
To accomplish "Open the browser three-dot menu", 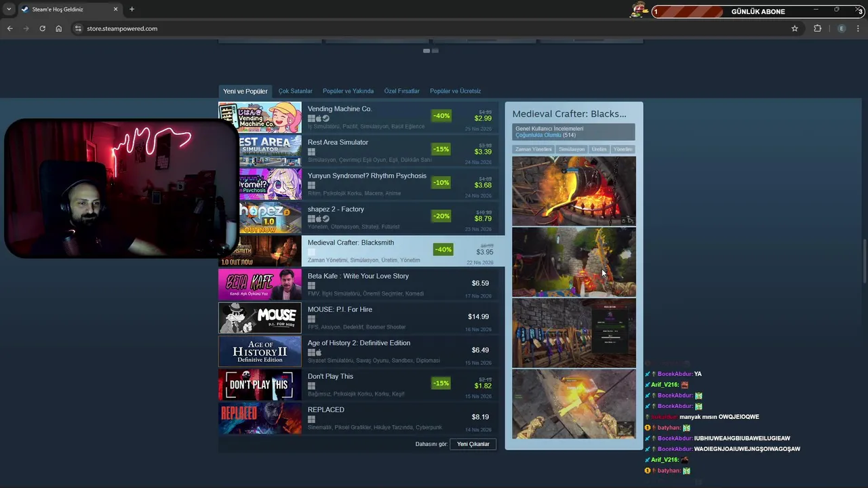I will [x=858, y=28].
